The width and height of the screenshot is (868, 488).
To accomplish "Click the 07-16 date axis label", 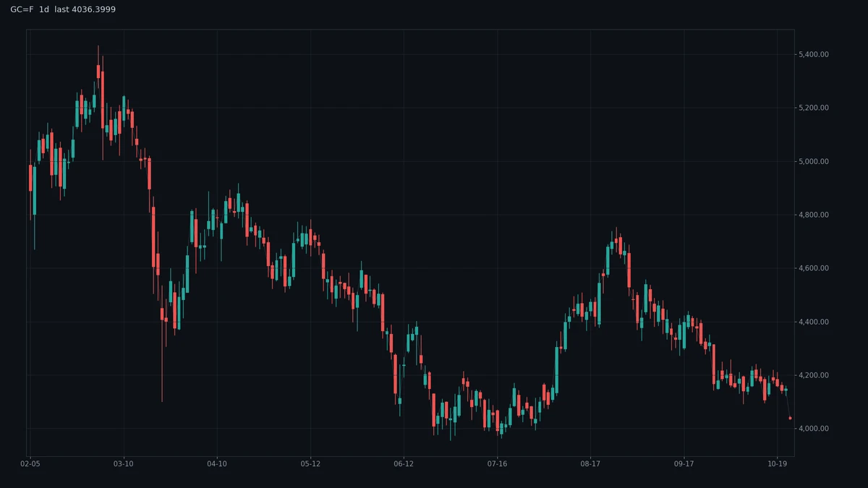I will pyautogui.click(x=497, y=463).
